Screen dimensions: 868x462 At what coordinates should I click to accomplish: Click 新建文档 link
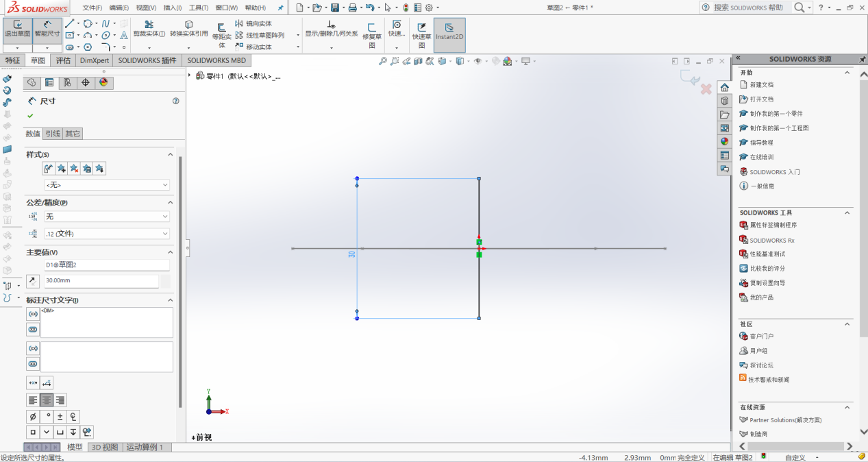(761, 85)
